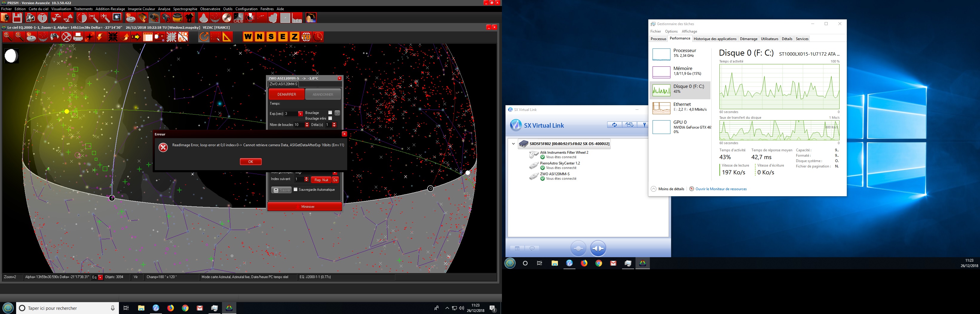Image resolution: width=980 pixels, height=314 pixels.
Task: Click the binoculars icon in sky map toolbar
Action: coord(55,37)
